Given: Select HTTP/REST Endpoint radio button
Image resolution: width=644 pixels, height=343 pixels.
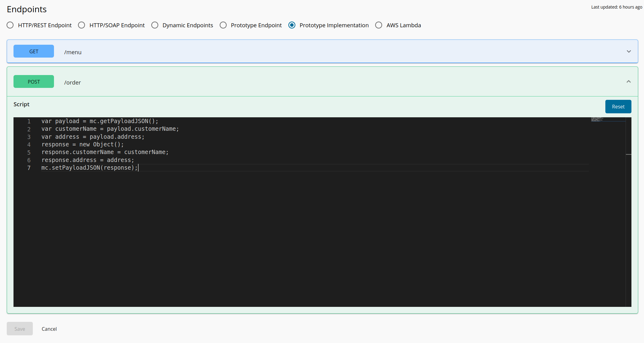Looking at the screenshot, I should pyautogui.click(x=10, y=25).
